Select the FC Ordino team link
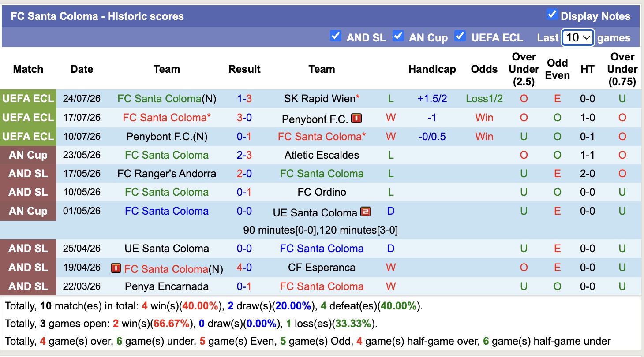The height and width of the screenshot is (357, 644). click(x=322, y=192)
